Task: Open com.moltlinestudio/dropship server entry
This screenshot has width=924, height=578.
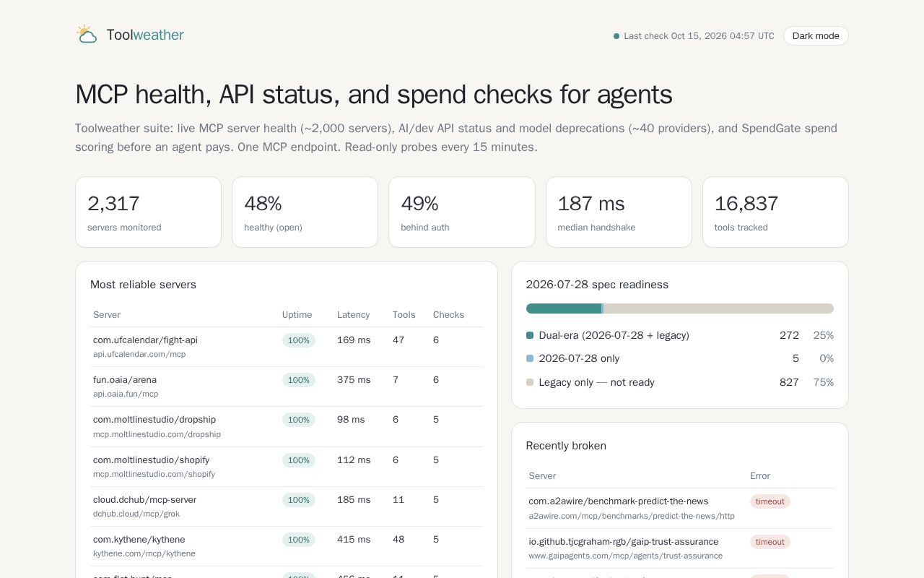Action: click(x=287, y=426)
